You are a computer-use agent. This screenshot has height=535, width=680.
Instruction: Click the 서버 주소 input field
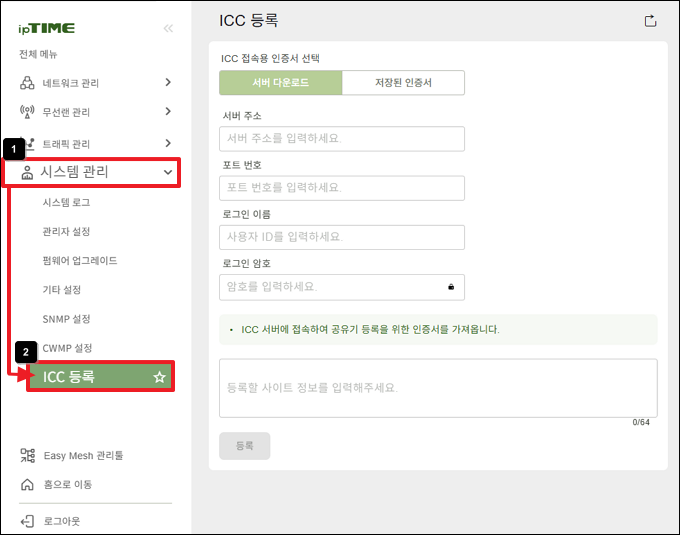pos(341,139)
